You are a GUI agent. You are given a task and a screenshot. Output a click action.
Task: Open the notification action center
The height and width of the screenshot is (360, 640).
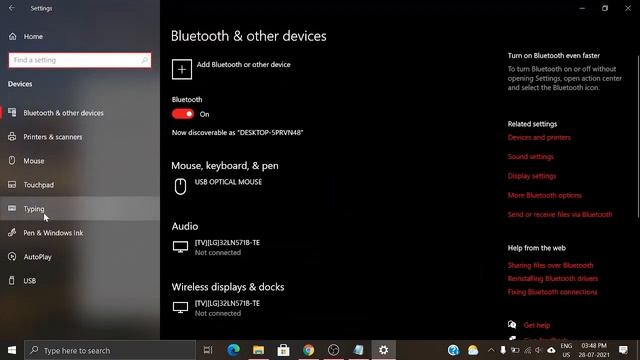coord(623,350)
